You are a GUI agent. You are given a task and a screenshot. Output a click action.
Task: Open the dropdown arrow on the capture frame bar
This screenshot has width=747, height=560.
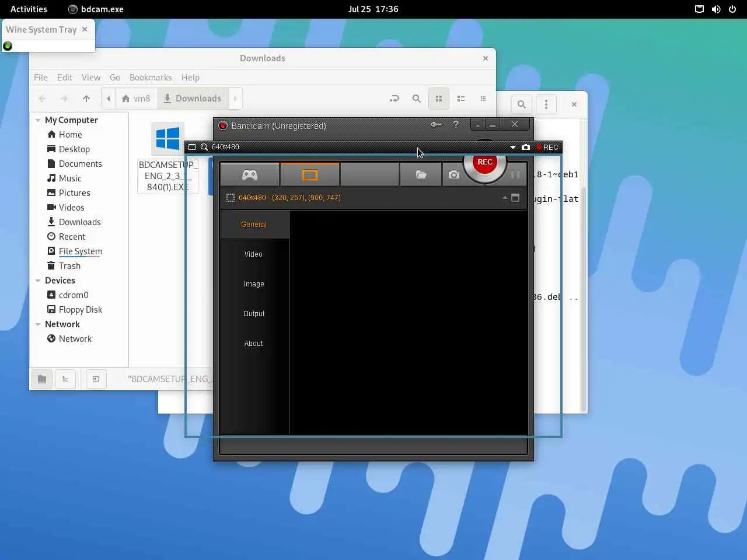(x=513, y=147)
